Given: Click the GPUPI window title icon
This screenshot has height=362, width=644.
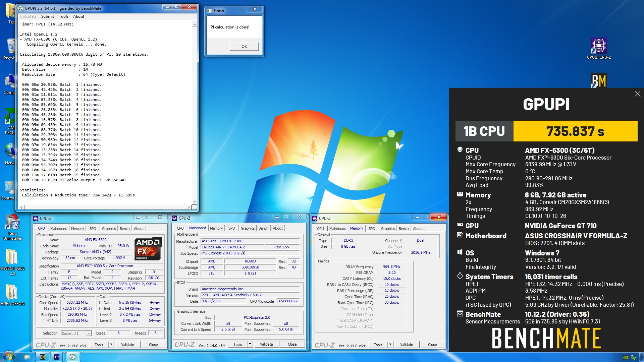Looking at the screenshot, I should pos(21,8).
